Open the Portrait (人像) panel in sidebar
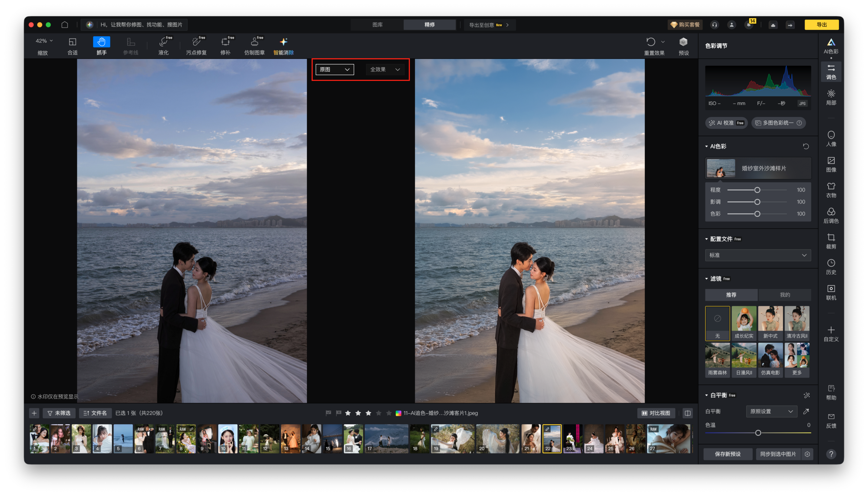This screenshot has height=496, width=868. pyautogui.click(x=831, y=139)
